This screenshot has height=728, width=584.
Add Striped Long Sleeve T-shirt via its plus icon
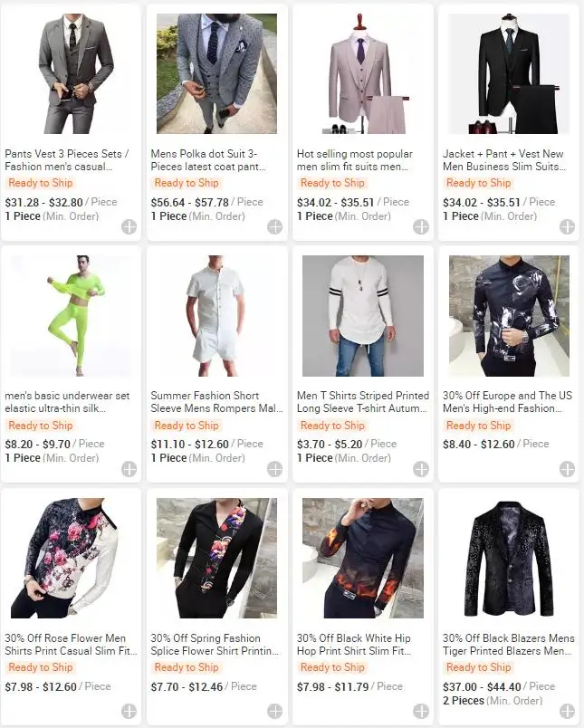(421, 469)
